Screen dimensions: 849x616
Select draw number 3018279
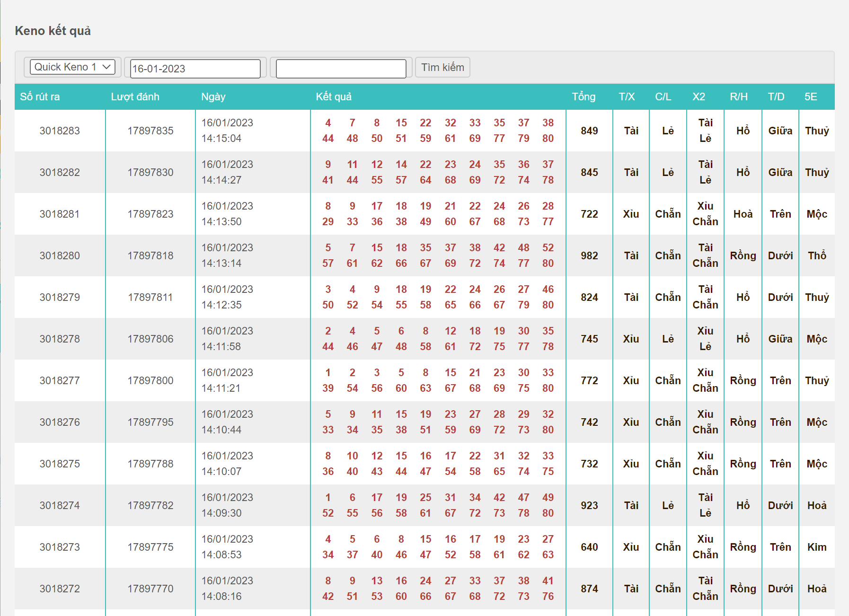(x=60, y=297)
